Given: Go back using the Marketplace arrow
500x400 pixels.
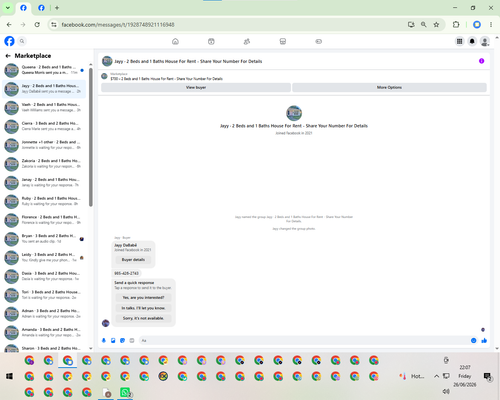Looking at the screenshot, I should point(8,56).
